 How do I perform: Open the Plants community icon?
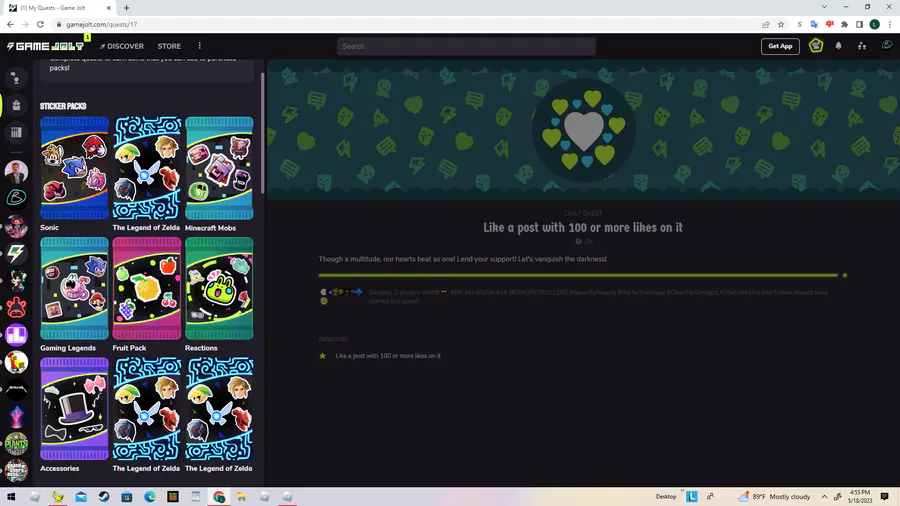(16, 443)
